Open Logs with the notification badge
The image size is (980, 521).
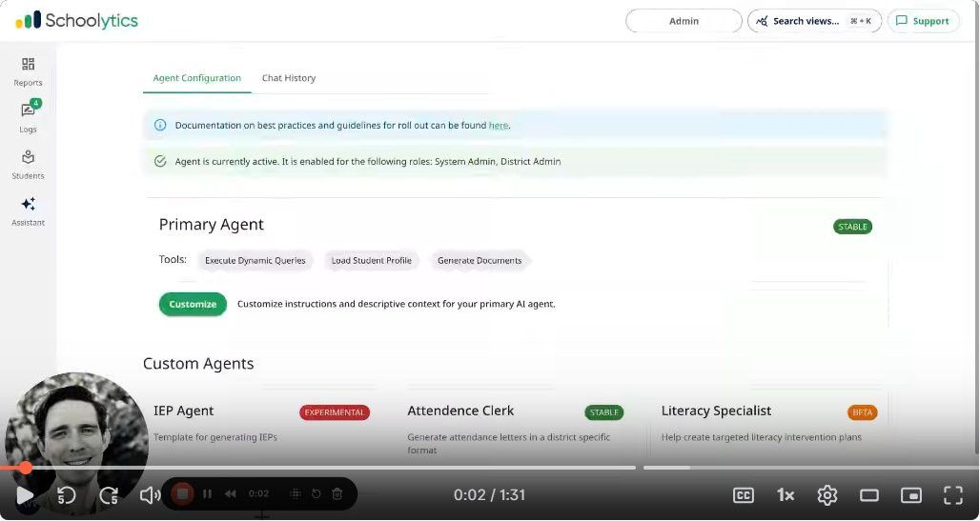(28, 117)
